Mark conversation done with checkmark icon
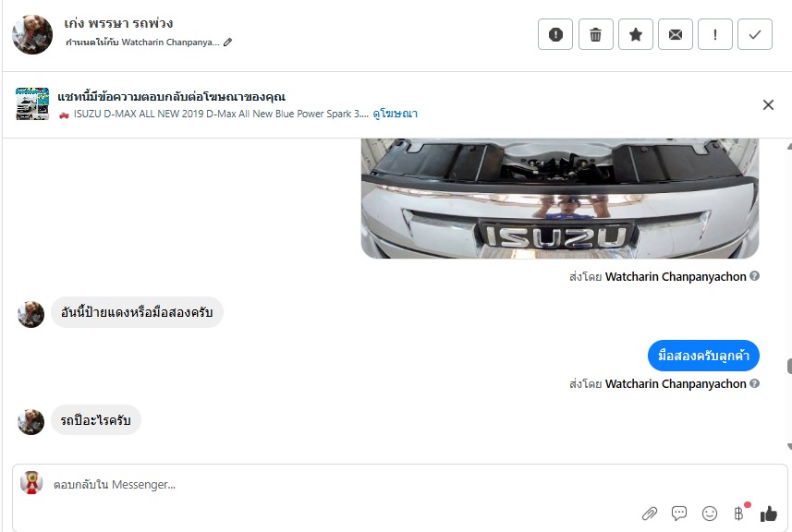 (755, 34)
